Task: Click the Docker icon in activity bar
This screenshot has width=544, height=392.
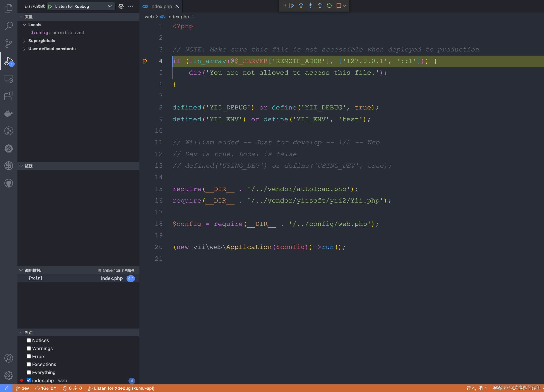Action: (x=9, y=113)
